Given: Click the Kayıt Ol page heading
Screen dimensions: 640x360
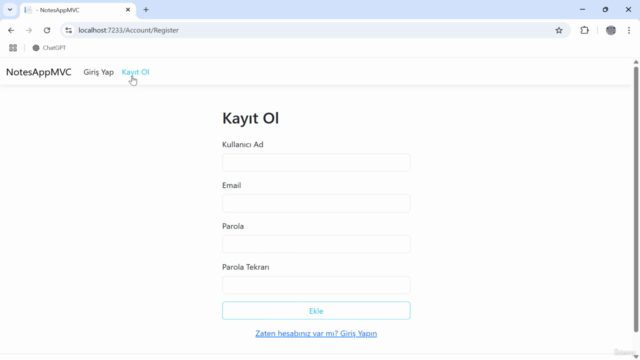Looking at the screenshot, I should tap(251, 118).
